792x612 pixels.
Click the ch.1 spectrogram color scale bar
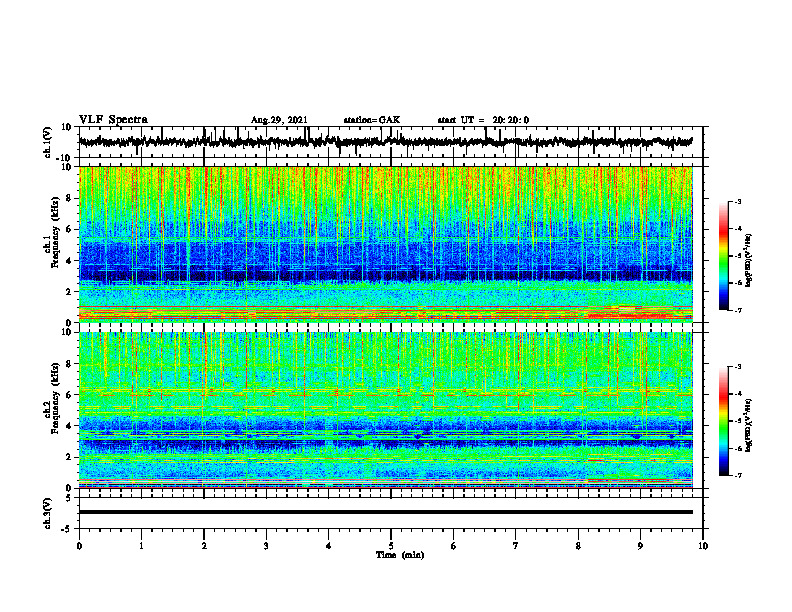click(723, 256)
